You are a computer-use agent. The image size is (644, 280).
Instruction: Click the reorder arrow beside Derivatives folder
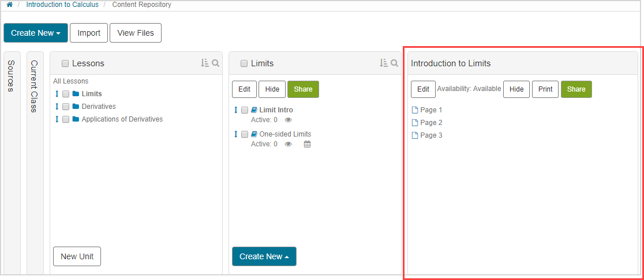[57, 107]
